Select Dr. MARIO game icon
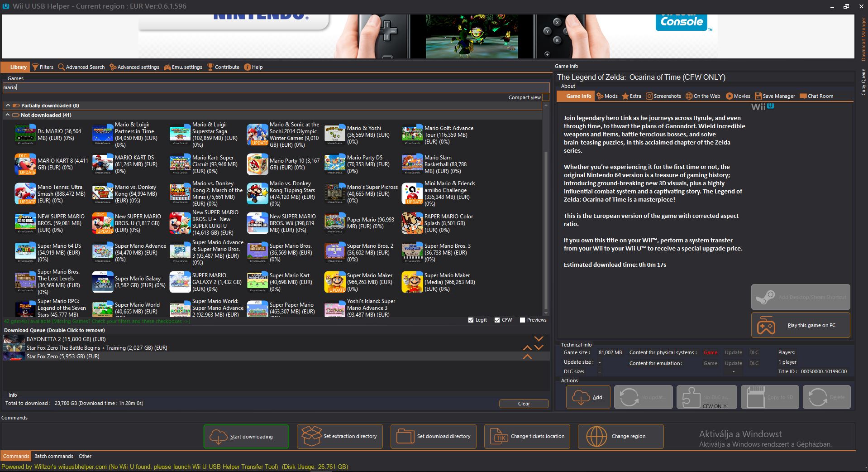 [25, 135]
